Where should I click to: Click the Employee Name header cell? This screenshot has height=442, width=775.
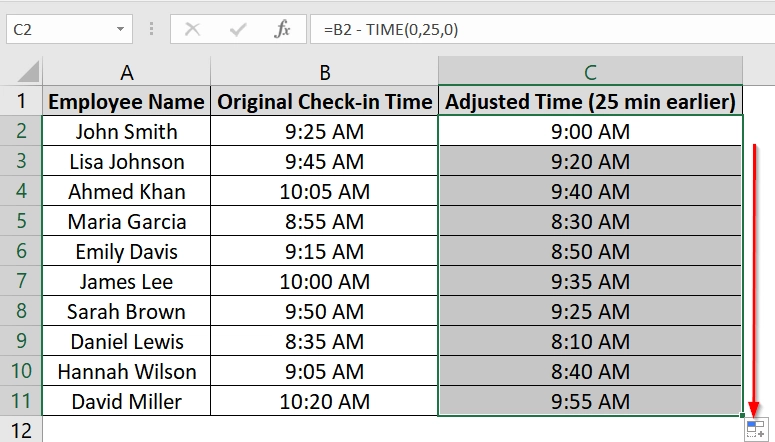click(x=126, y=101)
